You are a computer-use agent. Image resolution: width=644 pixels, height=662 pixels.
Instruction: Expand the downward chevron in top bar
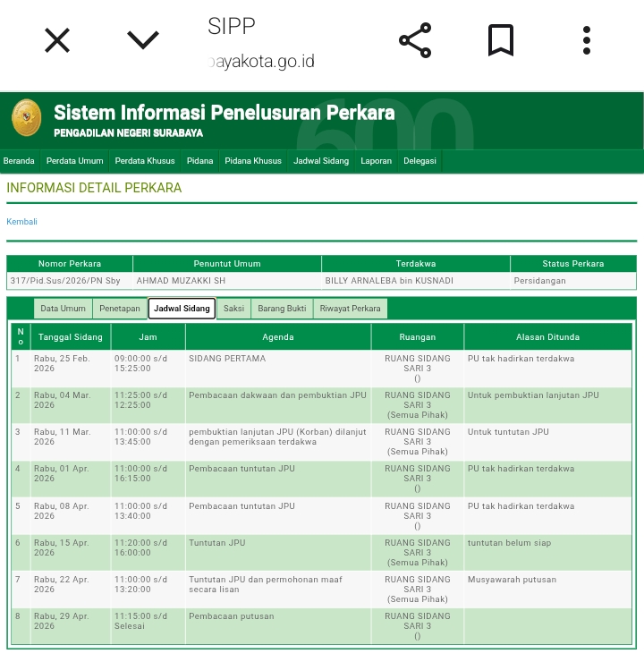click(x=143, y=40)
